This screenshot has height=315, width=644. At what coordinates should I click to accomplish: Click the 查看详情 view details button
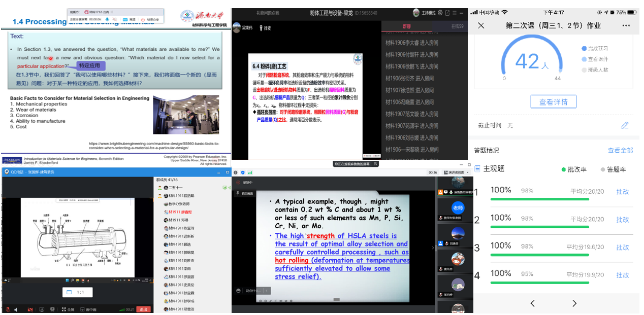tap(553, 102)
